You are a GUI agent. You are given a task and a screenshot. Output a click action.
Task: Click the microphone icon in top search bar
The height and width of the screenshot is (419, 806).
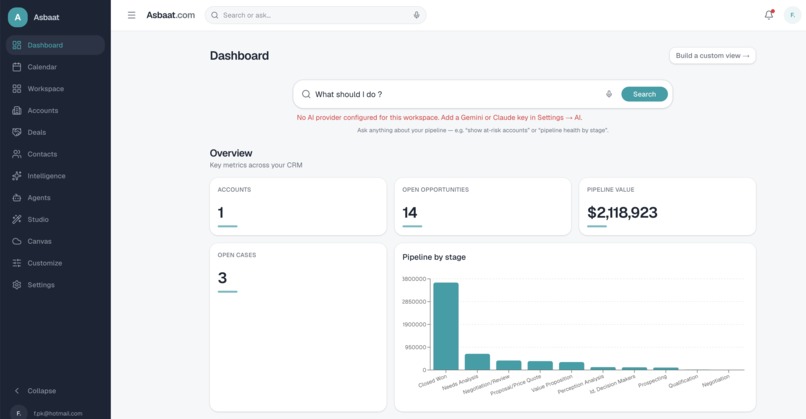click(x=416, y=15)
